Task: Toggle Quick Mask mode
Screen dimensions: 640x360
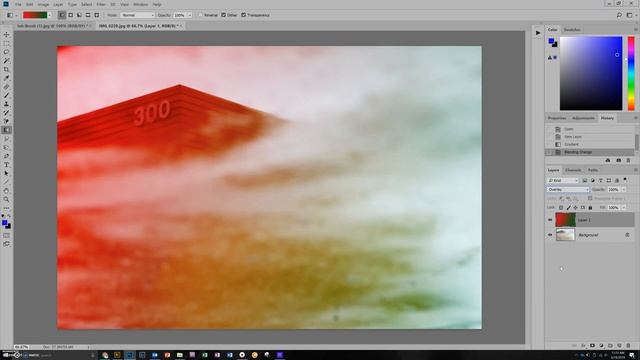Action: pyautogui.click(x=6, y=236)
